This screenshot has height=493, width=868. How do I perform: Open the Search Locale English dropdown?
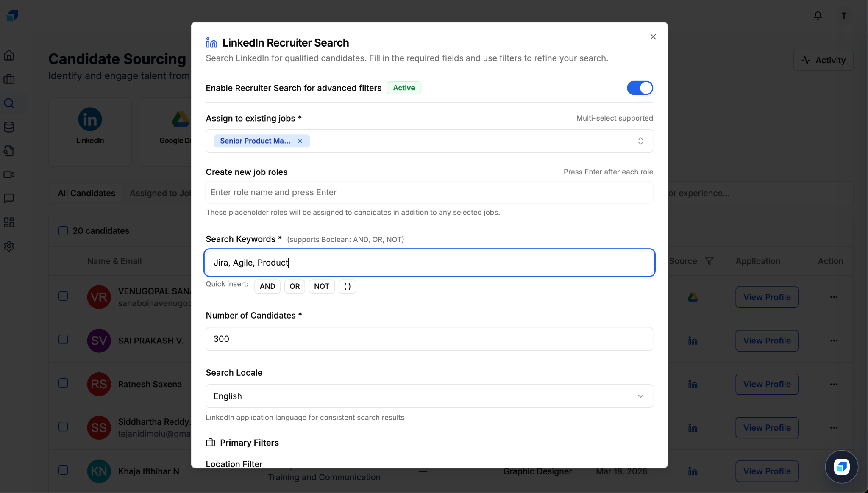(429, 396)
